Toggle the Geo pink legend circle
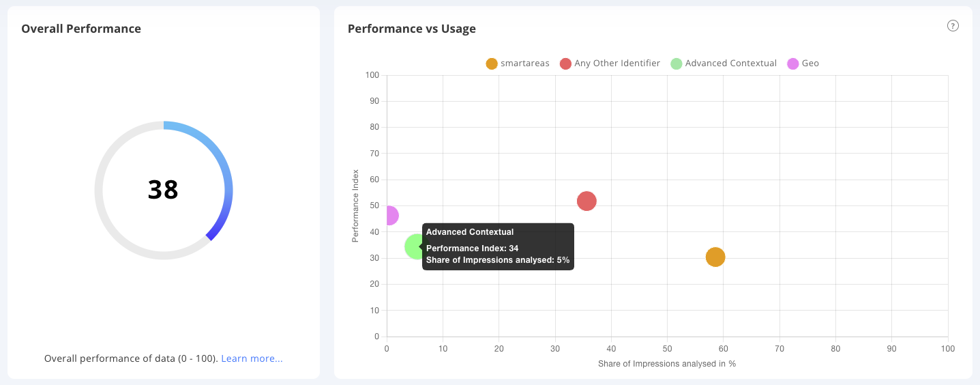980x385 pixels. 793,63
